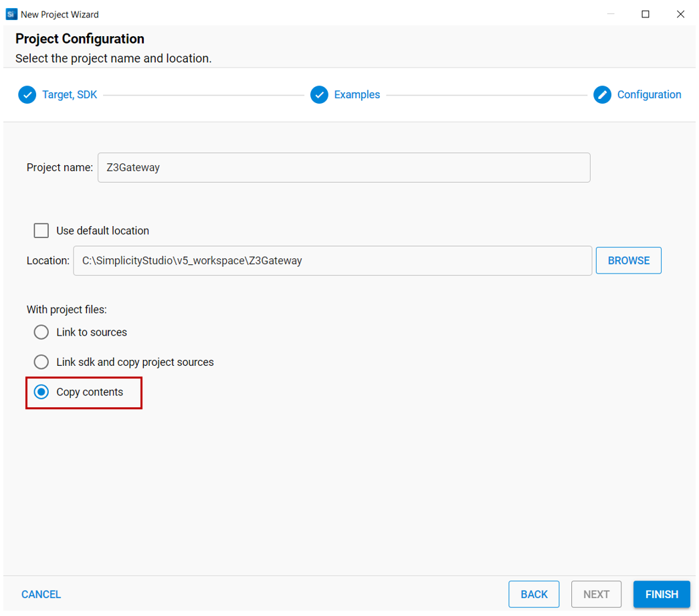This screenshot has height=616, width=699.
Task: Choose Link sdk and copy project sources
Action: point(41,362)
